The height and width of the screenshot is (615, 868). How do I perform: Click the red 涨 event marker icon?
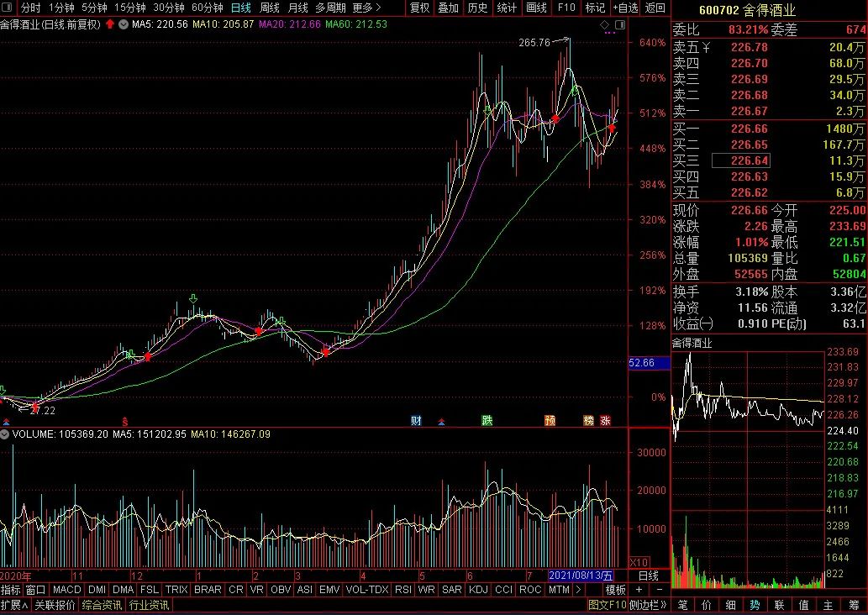tap(605, 421)
